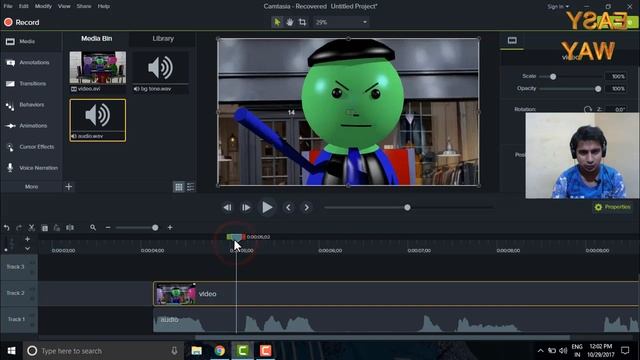Open the Behaviors panel
Viewport: 640px width, 360px height.
(x=31, y=105)
